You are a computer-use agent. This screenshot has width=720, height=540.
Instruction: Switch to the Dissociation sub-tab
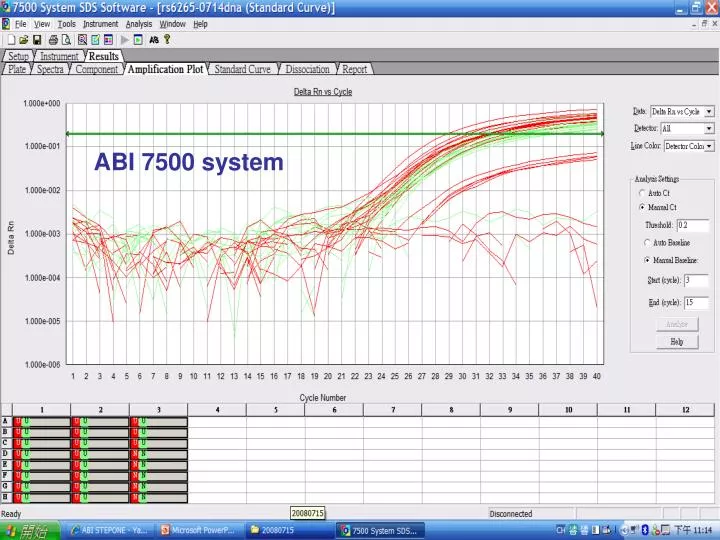click(x=307, y=69)
